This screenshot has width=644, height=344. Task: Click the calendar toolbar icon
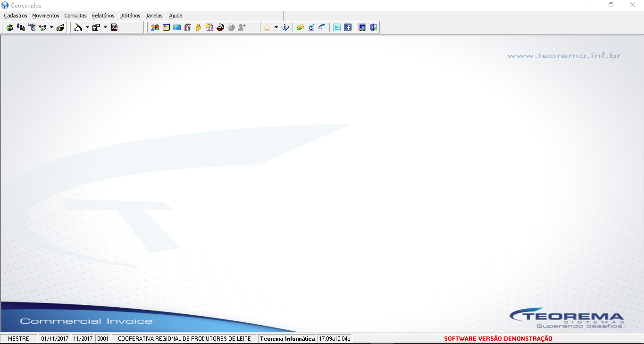166,27
